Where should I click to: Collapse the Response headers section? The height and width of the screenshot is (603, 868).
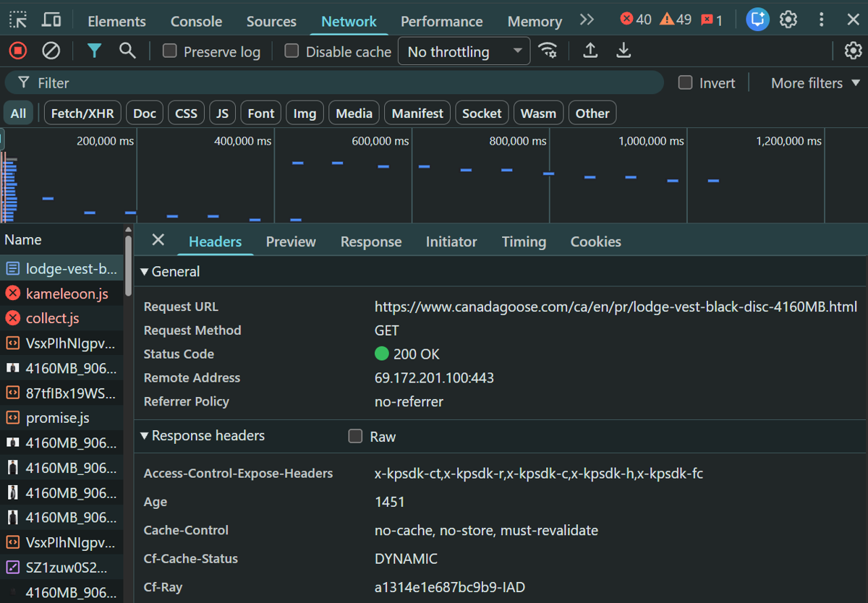[203, 436]
